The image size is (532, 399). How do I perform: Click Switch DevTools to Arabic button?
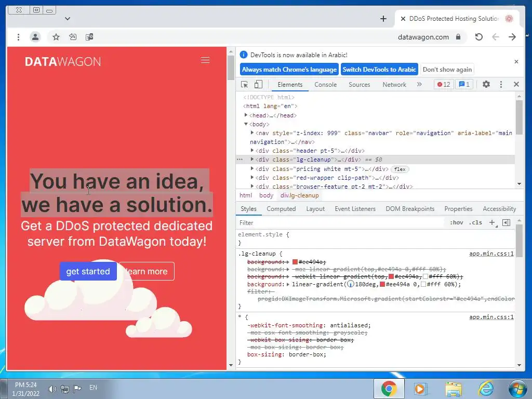pos(379,70)
